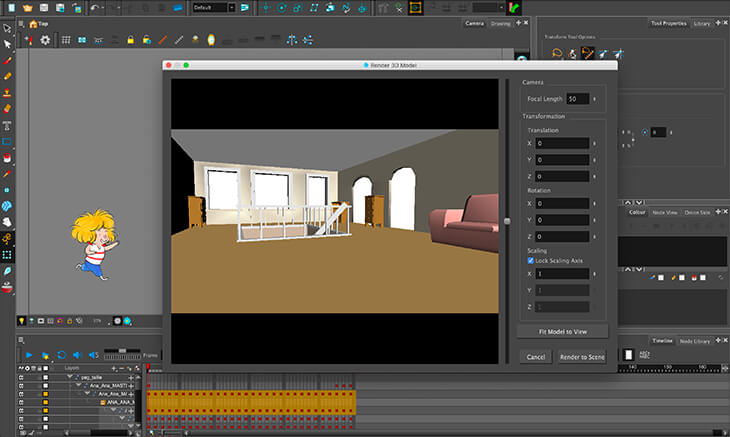Click the Undo arrow icon

(x=95, y=7)
